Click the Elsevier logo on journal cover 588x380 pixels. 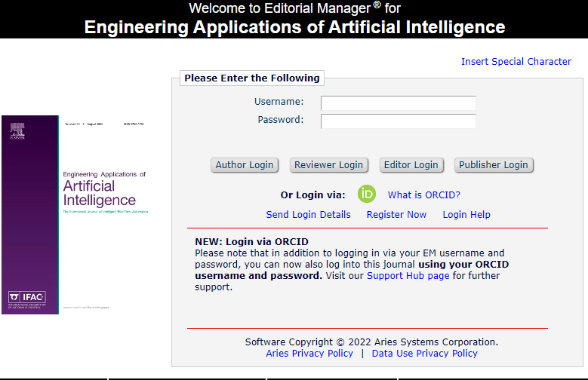click(17, 130)
